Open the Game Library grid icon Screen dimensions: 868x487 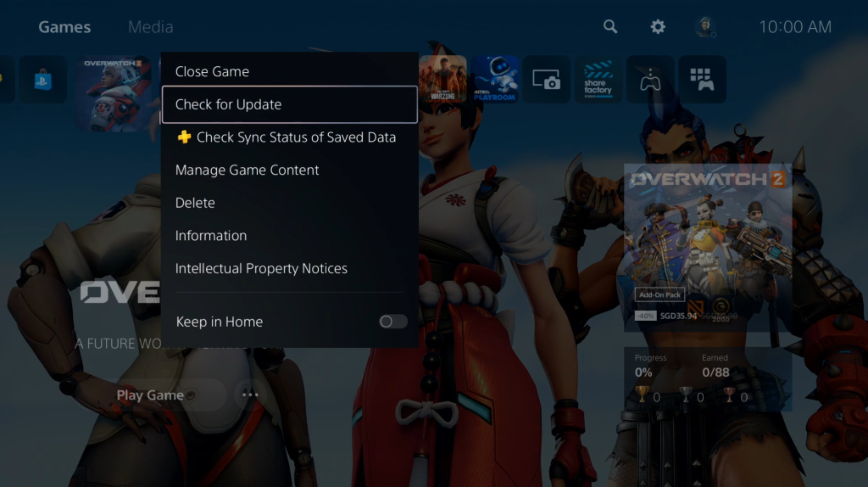coord(702,79)
